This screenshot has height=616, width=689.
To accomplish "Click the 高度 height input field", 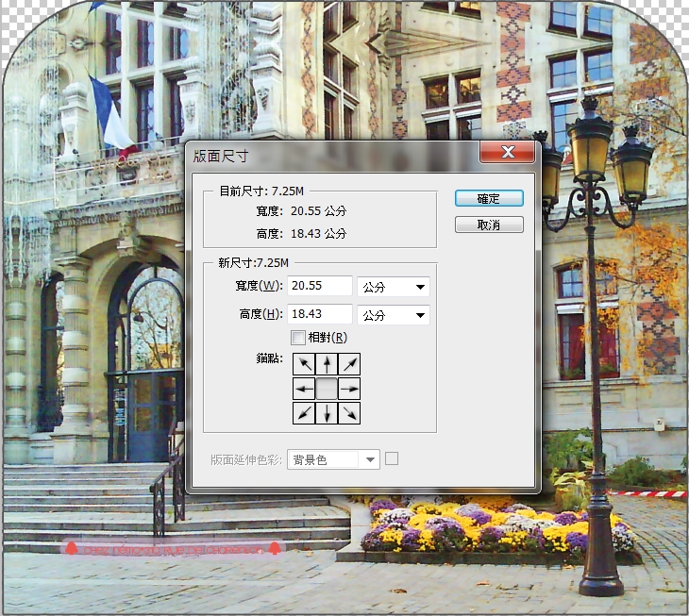I will click(x=320, y=314).
